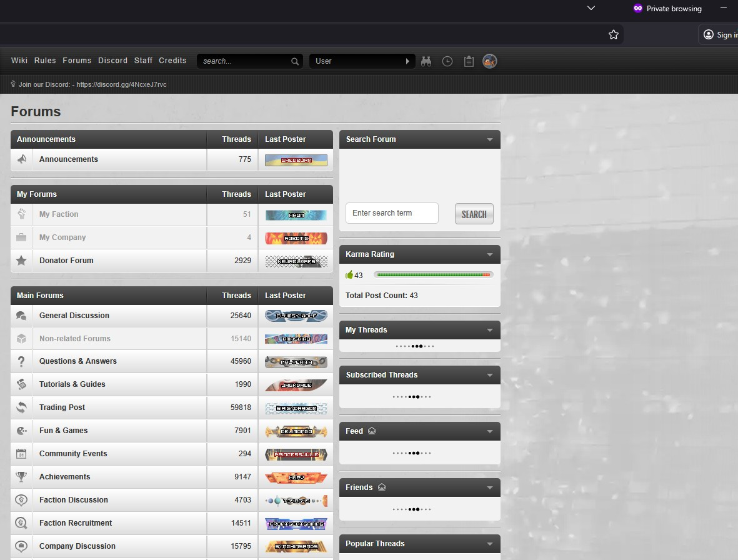
Task: Click the Announcements megaphone icon
Action: (21, 159)
